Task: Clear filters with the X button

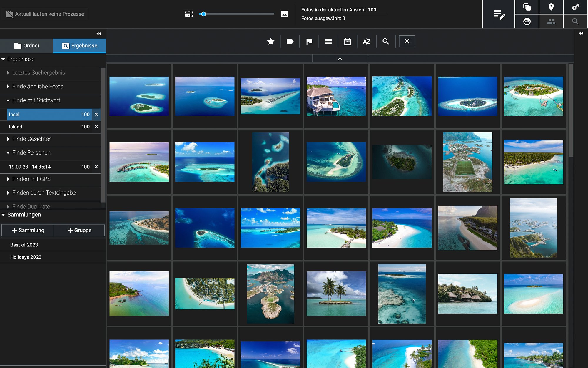Action: (407, 42)
